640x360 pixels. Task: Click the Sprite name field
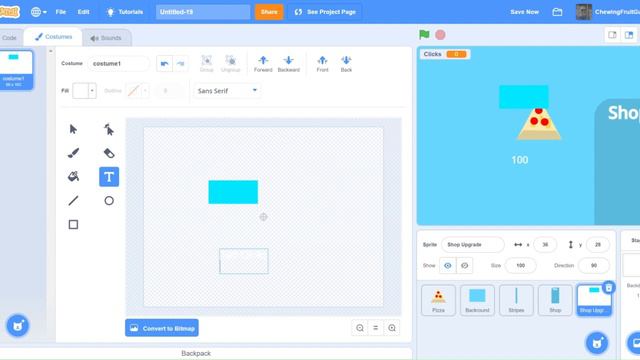473,244
